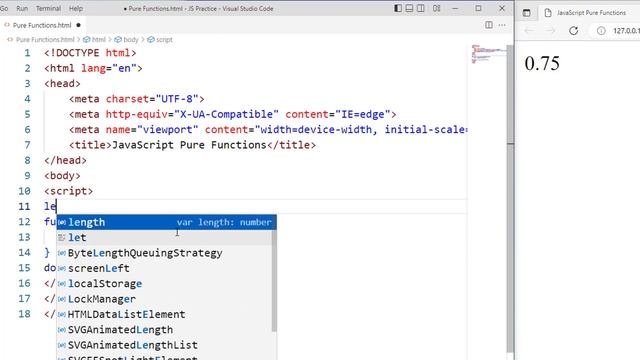The image size is (640, 360).
Task: Click the 0.75 output in browser page
Action: click(x=542, y=64)
